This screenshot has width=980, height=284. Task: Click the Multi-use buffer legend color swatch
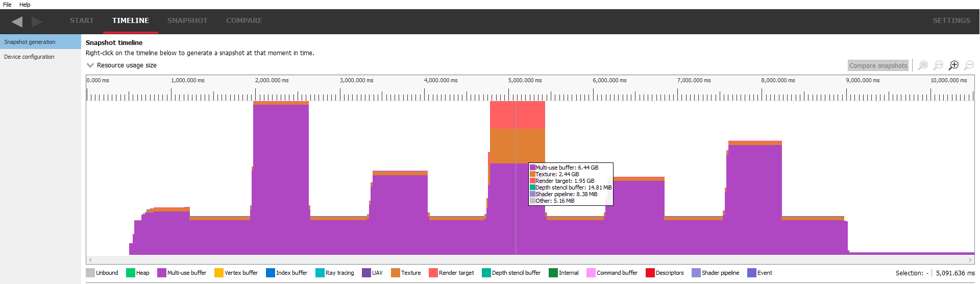[162, 273]
